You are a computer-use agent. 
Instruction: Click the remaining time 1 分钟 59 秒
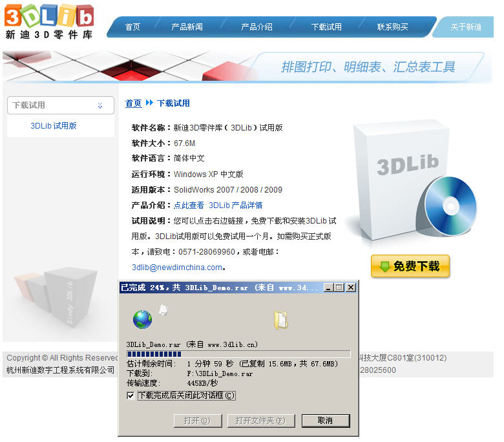coord(210,364)
